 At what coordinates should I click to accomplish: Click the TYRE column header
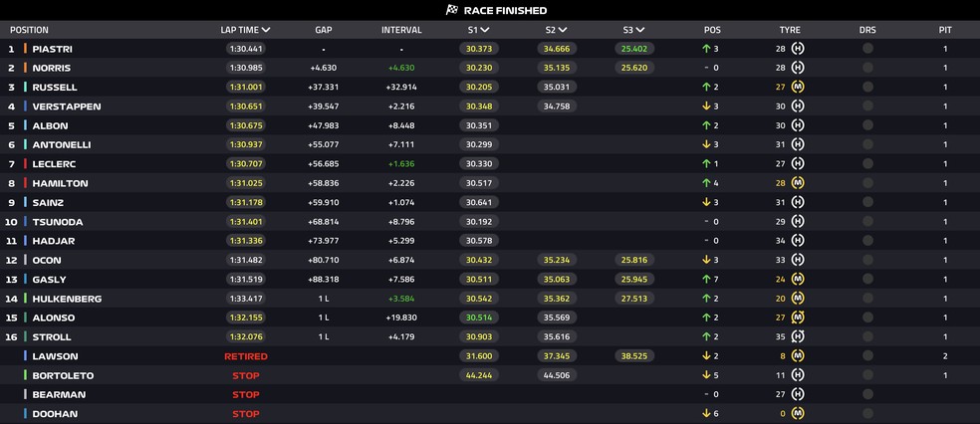(x=790, y=30)
